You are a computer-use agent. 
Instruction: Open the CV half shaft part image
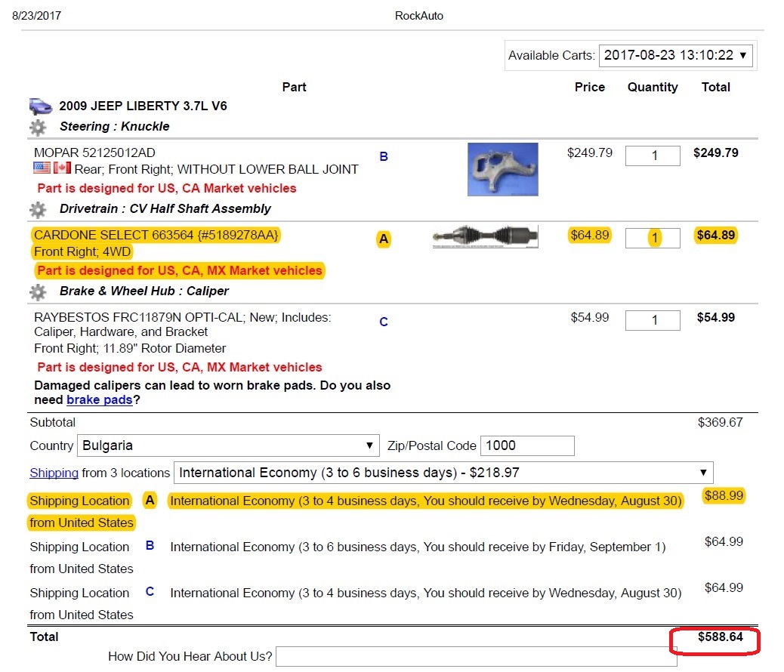485,237
